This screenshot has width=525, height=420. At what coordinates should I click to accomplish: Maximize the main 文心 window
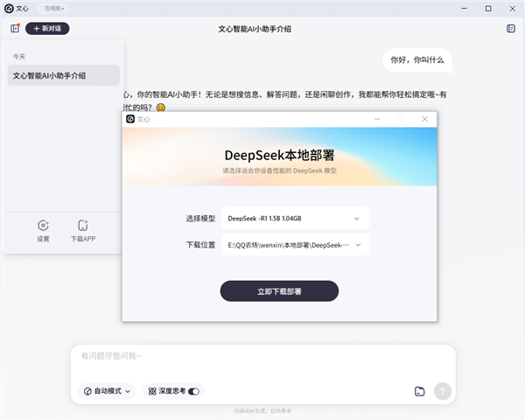pyautogui.click(x=488, y=9)
